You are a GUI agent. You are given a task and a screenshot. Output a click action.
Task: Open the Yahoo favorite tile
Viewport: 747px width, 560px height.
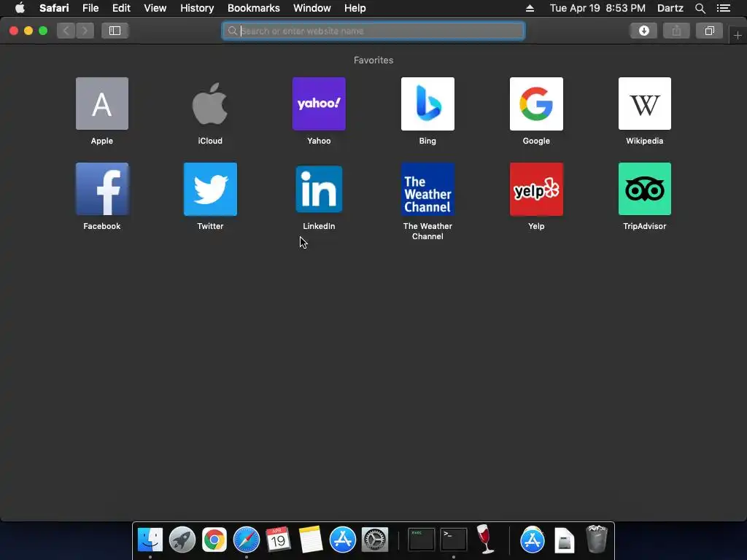[319, 104]
